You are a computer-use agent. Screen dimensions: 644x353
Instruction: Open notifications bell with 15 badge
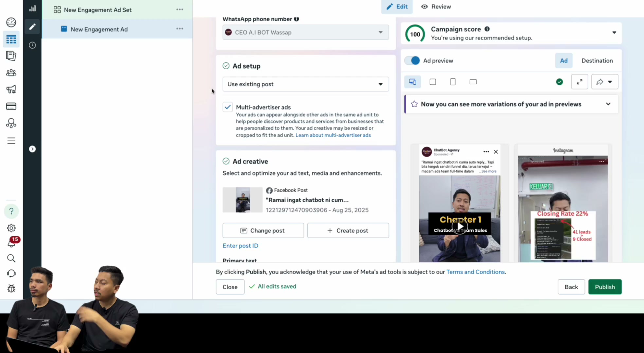point(12,242)
